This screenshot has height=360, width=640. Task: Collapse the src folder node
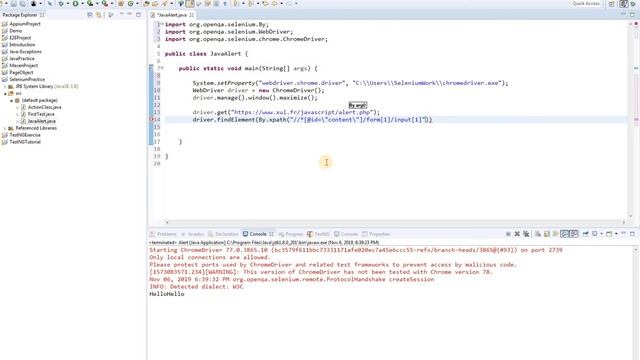point(5,93)
